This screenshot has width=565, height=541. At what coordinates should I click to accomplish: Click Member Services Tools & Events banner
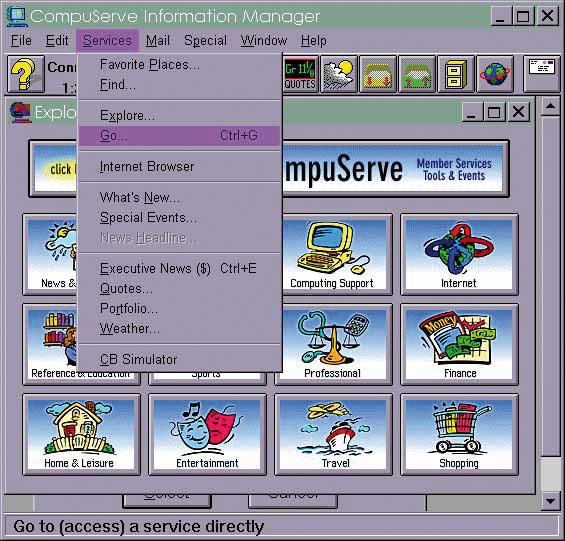click(454, 169)
